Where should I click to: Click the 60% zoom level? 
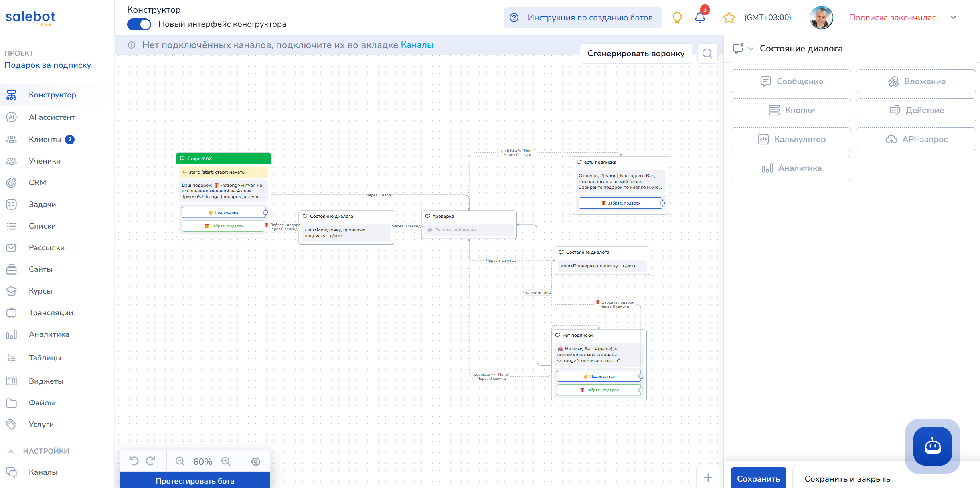203,462
